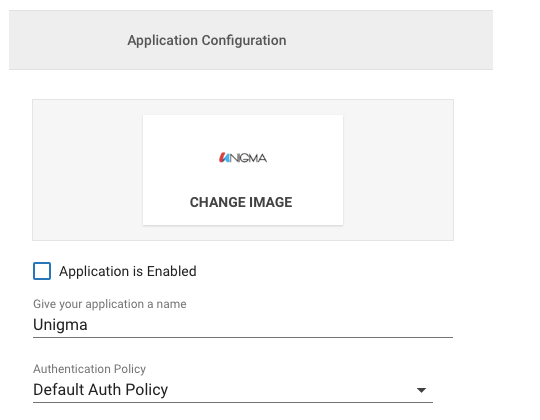Click the 'Application is Enabled' label text
The height and width of the screenshot is (420, 540).
click(128, 271)
